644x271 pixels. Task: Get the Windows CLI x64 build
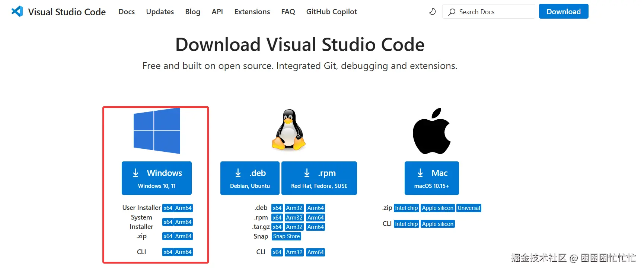168,252
